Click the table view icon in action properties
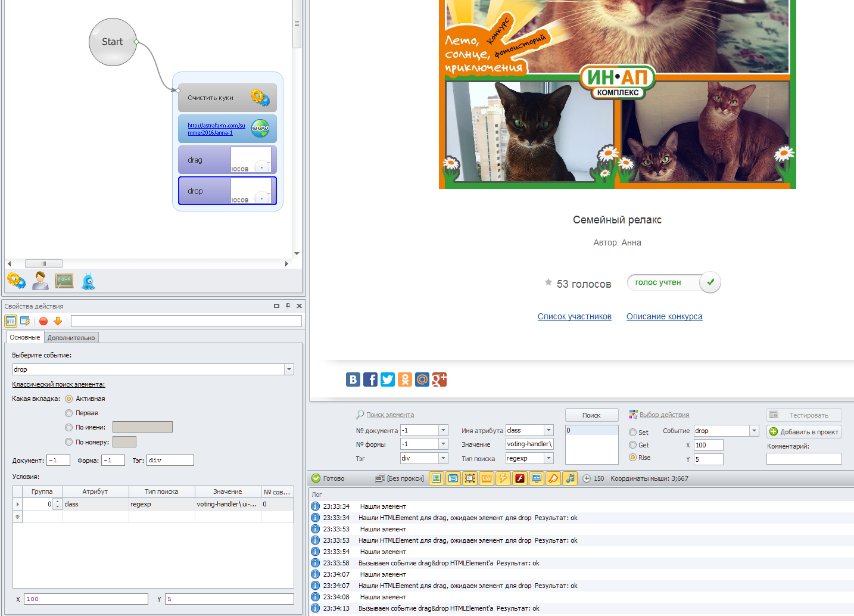854x616 pixels. coord(11,321)
